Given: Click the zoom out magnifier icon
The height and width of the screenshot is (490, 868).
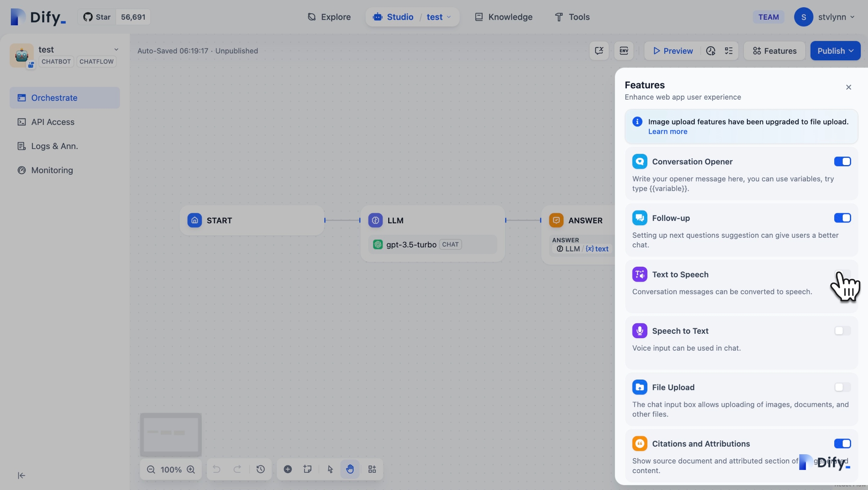Looking at the screenshot, I should click(x=151, y=470).
